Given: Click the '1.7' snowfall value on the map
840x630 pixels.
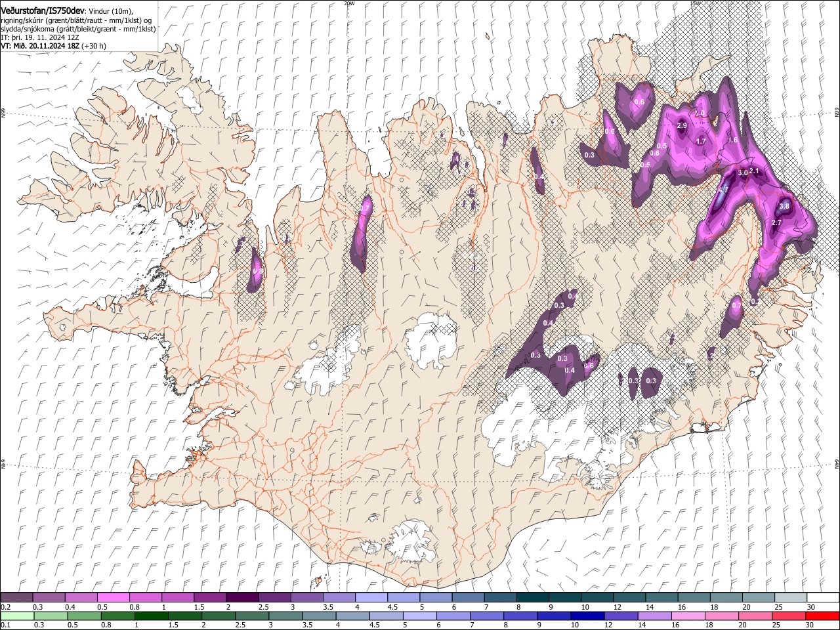Looking at the screenshot, I should 700,141.
